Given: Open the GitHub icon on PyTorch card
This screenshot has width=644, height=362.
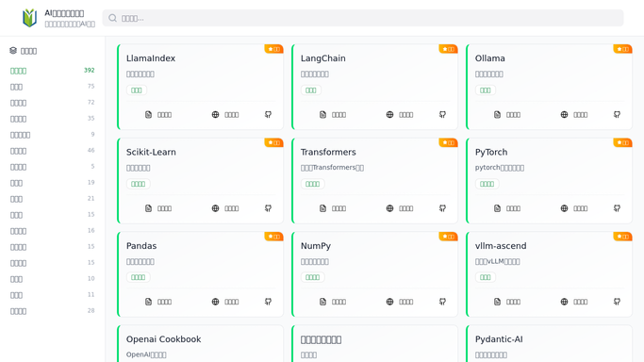Looking at the screenshot, I should [617, 208].
